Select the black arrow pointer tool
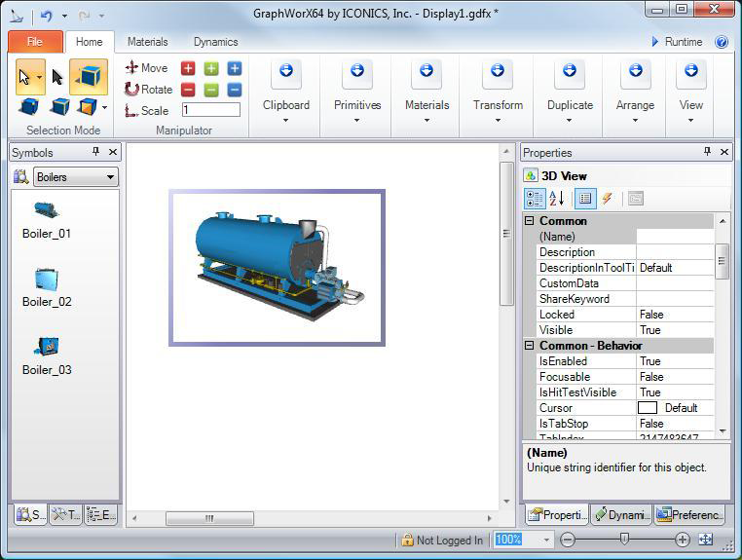The height and width of the screenshot is (560, 742). (x=57, y=77)
